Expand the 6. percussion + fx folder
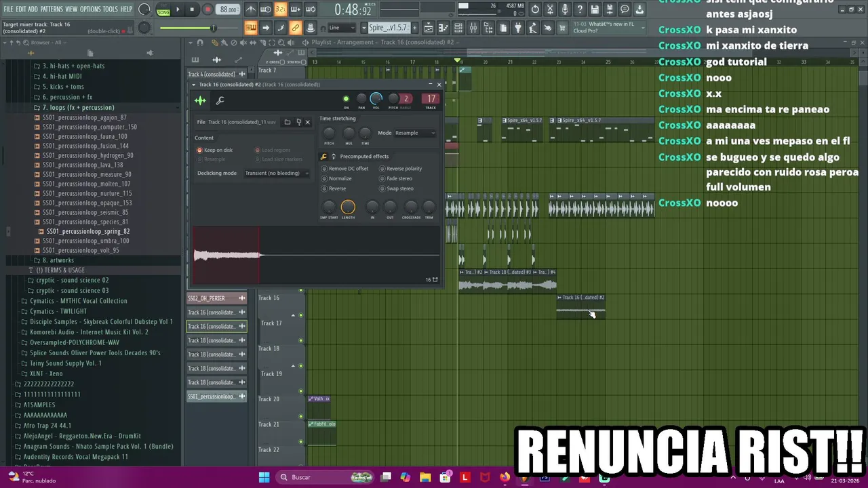Viewport: 868px width, 488px height. pos(67,97)
